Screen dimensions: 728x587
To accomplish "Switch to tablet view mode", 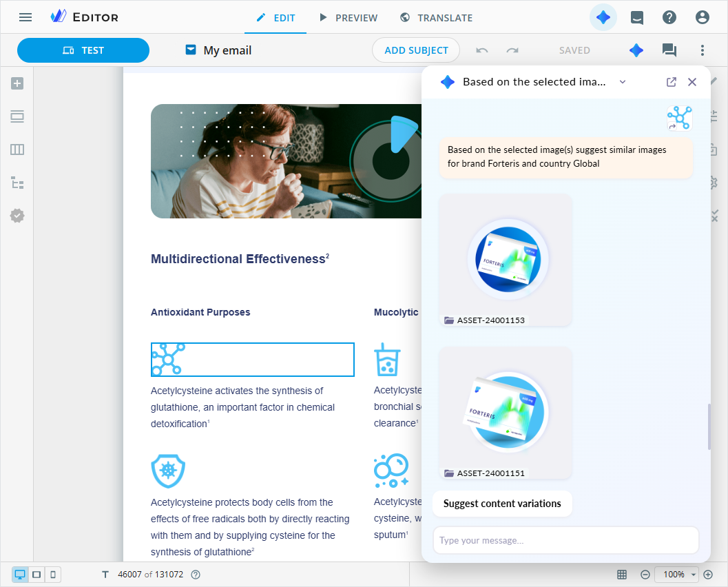I will [x=37, y=575].
